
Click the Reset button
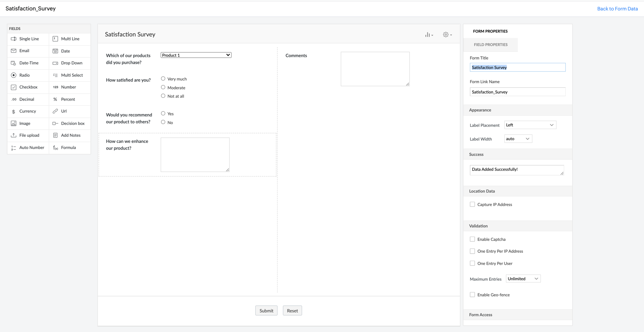[292, 311]
